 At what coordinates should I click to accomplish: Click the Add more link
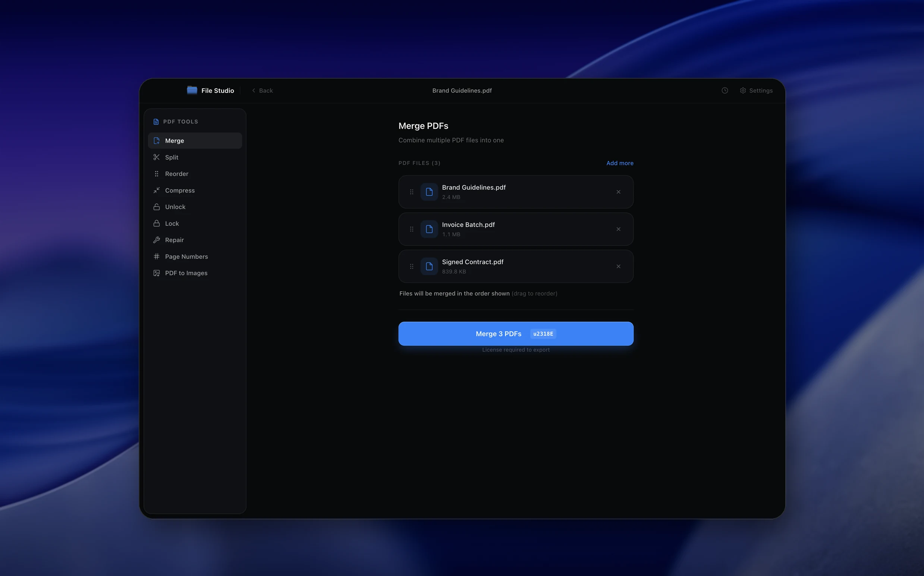point(620,163)
